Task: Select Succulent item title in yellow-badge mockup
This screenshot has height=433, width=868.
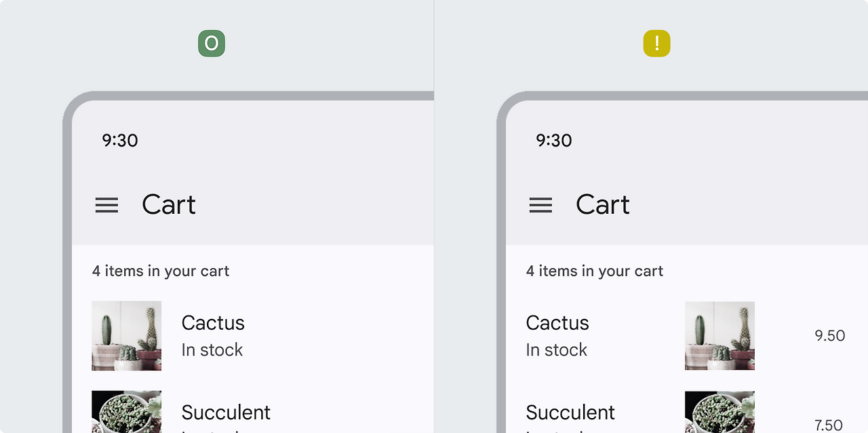Action: tap(570, 412)
